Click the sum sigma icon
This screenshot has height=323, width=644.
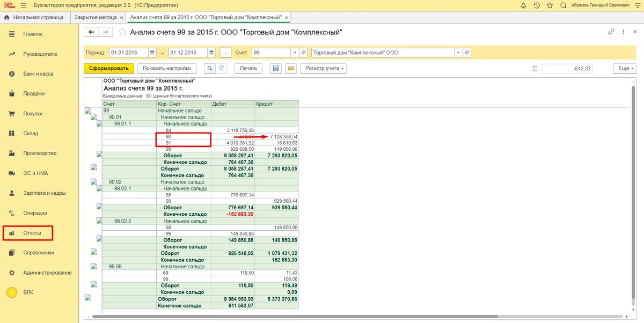pos(535,69)
